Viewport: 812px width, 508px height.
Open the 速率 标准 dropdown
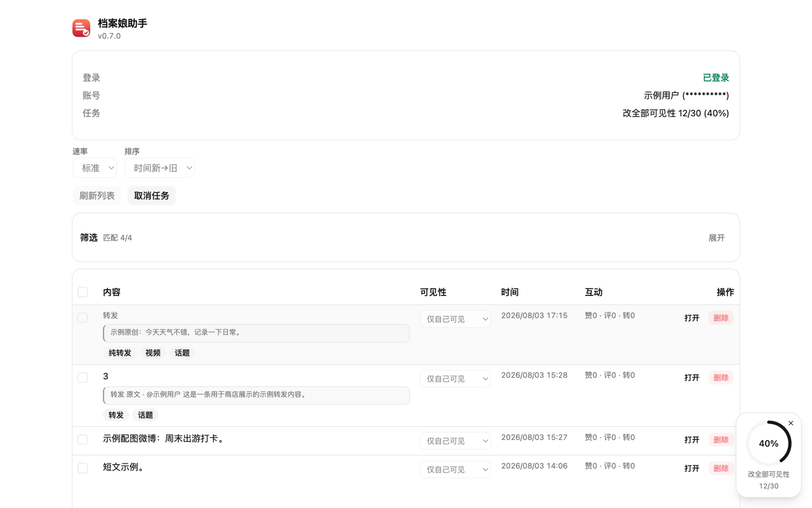[95, 168]
